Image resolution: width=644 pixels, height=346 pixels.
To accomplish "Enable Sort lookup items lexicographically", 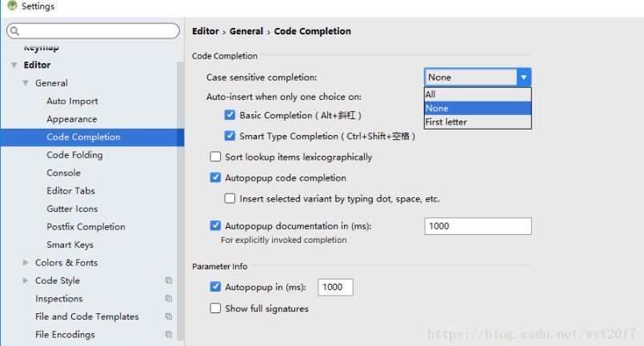I will (215, 157).
